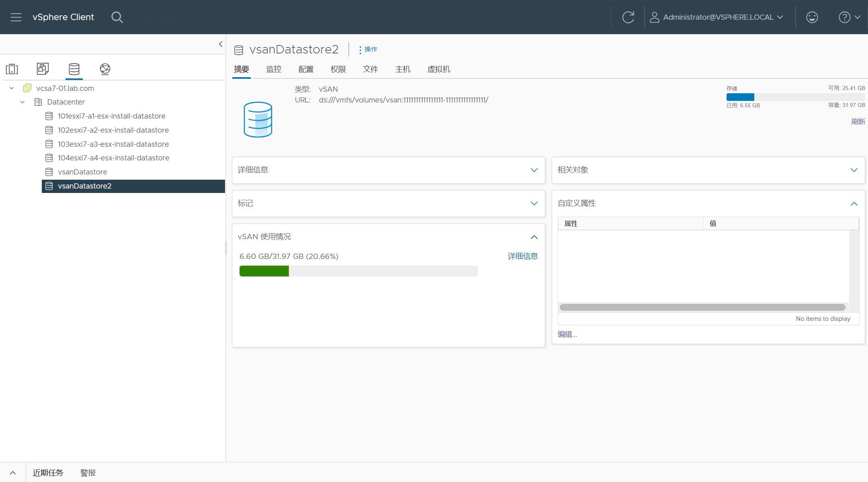
Task: Click the user account icon for Administrator
Action: click(653, 16)
